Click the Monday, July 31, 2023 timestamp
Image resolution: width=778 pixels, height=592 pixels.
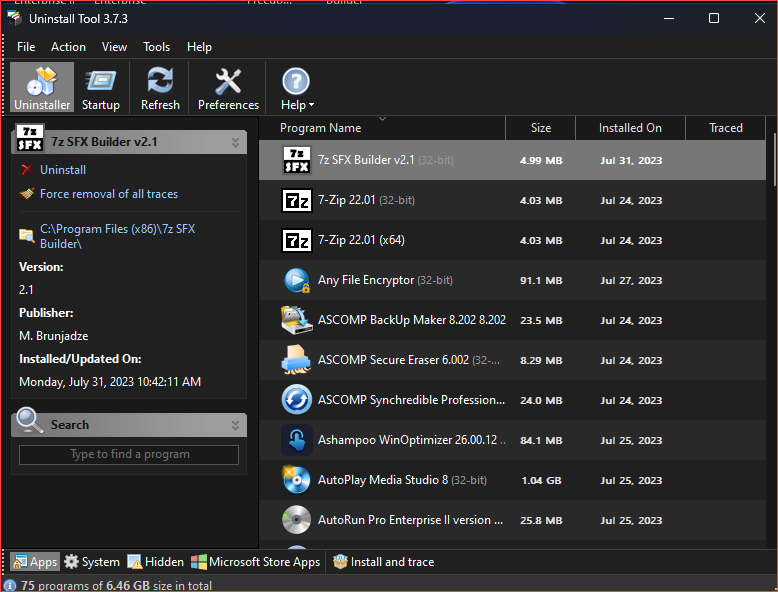point(110,382)
